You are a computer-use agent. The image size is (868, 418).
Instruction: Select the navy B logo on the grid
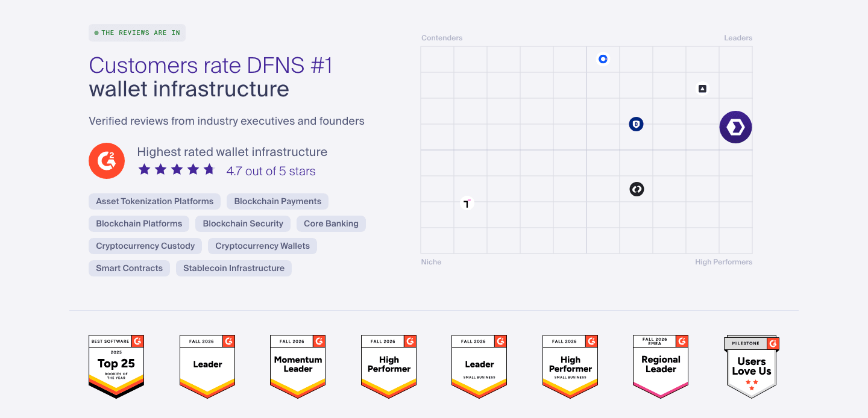pos(636,124)
